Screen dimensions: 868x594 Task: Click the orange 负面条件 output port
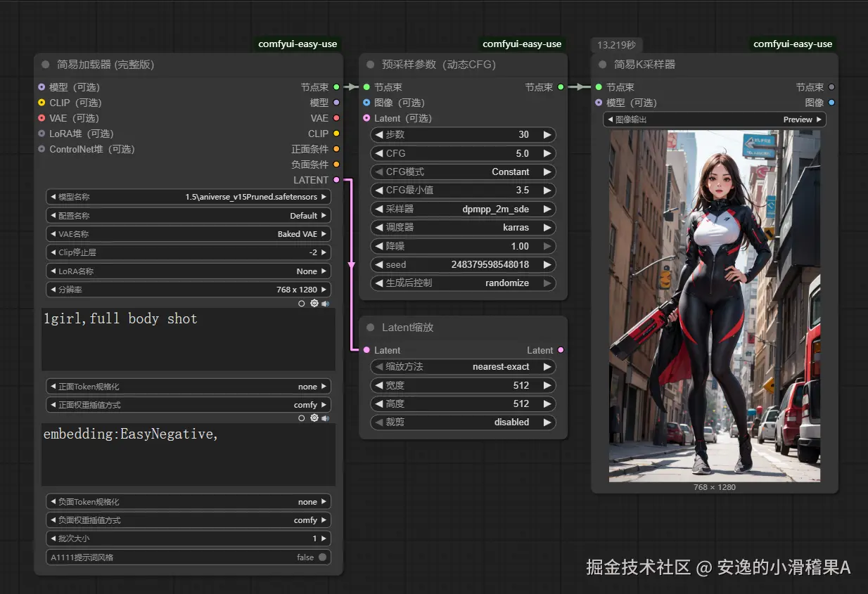click(x=336, y=164)
